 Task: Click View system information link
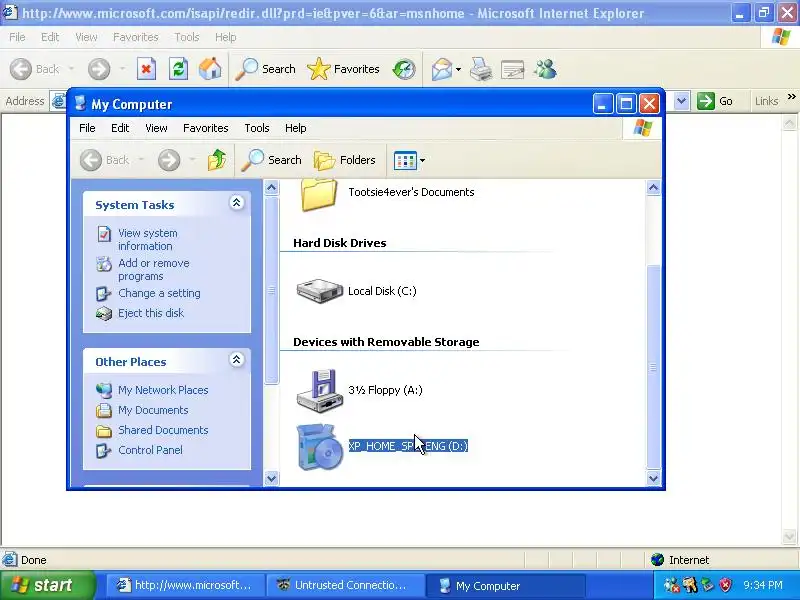pos(147,239)
